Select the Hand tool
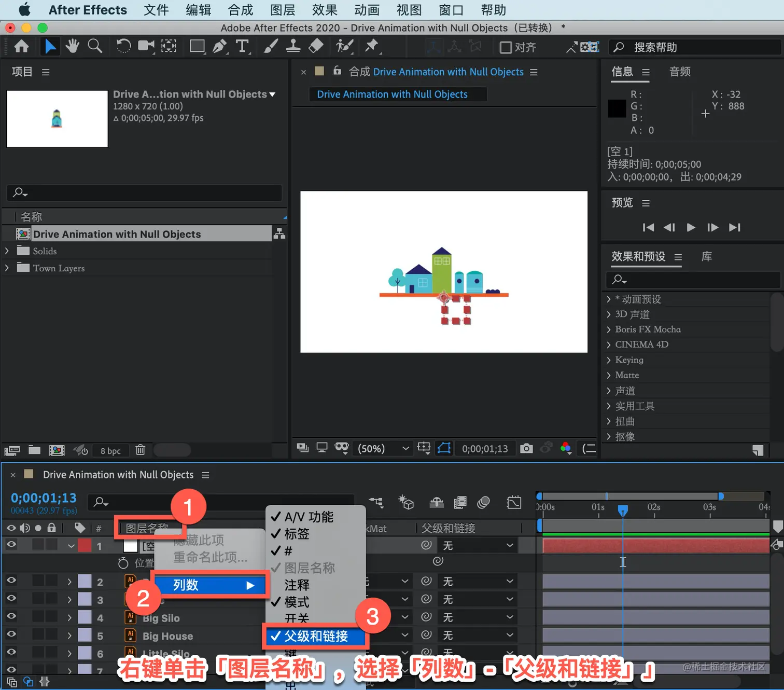Viewport: 784px width, 690px height. tap(72, 47)
